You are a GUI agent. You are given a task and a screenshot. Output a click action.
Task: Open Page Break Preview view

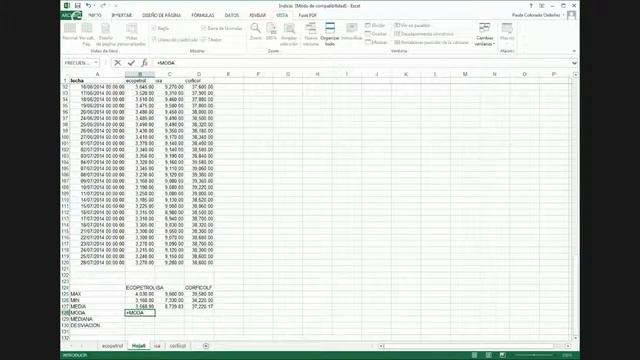[x=87, y=34]
